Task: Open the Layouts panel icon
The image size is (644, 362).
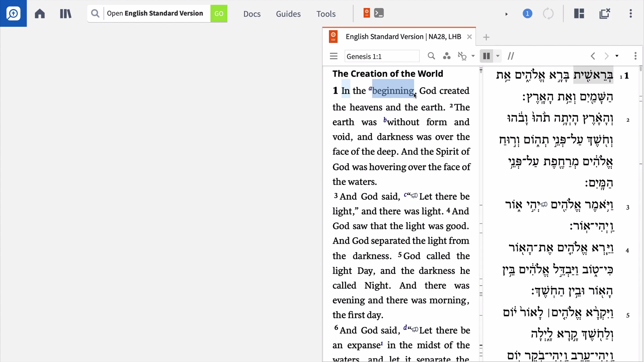Action: pyautogui.click(x=579, y=13)
